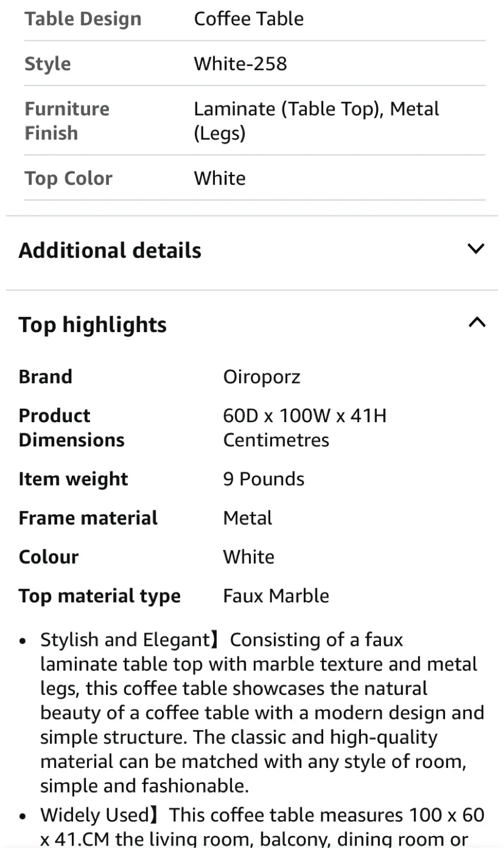Click the Table Design label
This screenshot has height=848, width=504.
click(82, 18)
